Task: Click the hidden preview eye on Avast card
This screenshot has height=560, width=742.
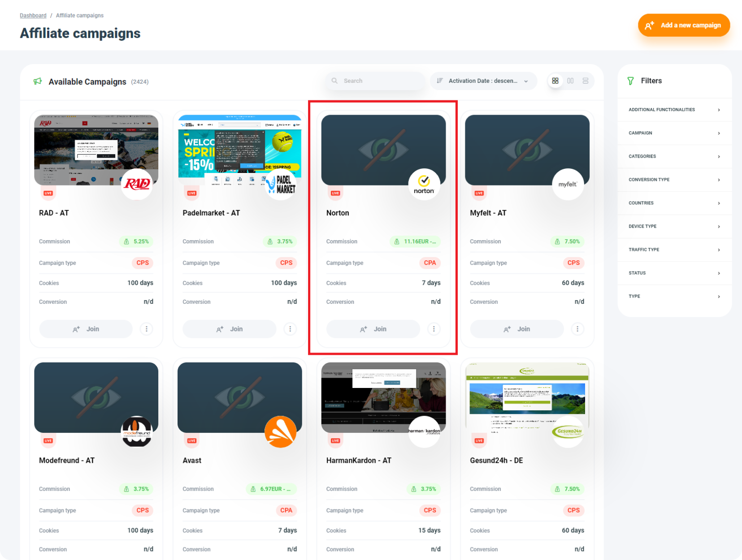Action: pyautogui.click(x=239, y=397)
